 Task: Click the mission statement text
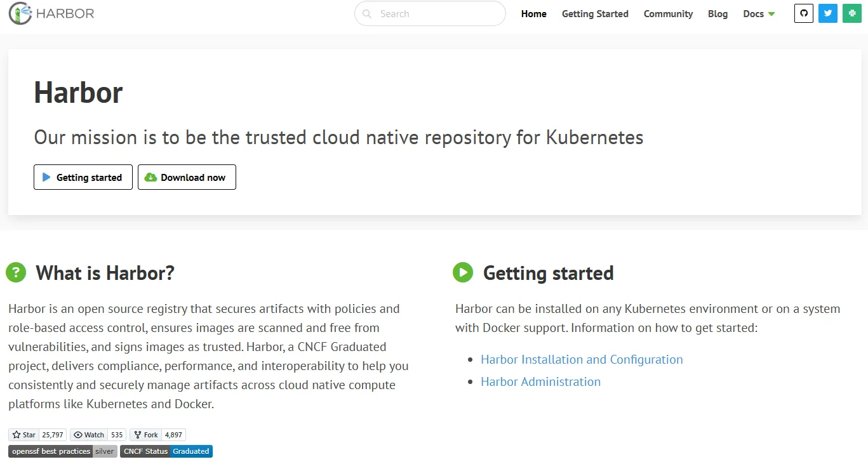(x=338, y=137)
